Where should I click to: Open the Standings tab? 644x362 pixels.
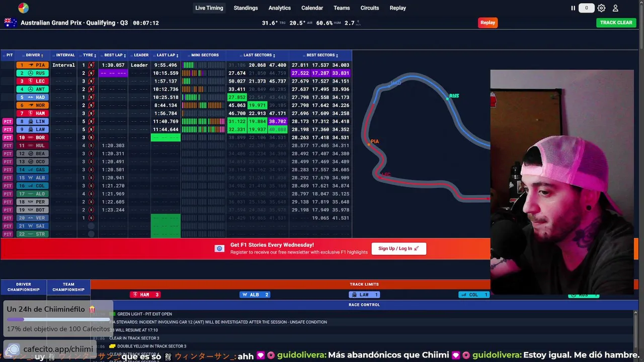pos(246,8)
